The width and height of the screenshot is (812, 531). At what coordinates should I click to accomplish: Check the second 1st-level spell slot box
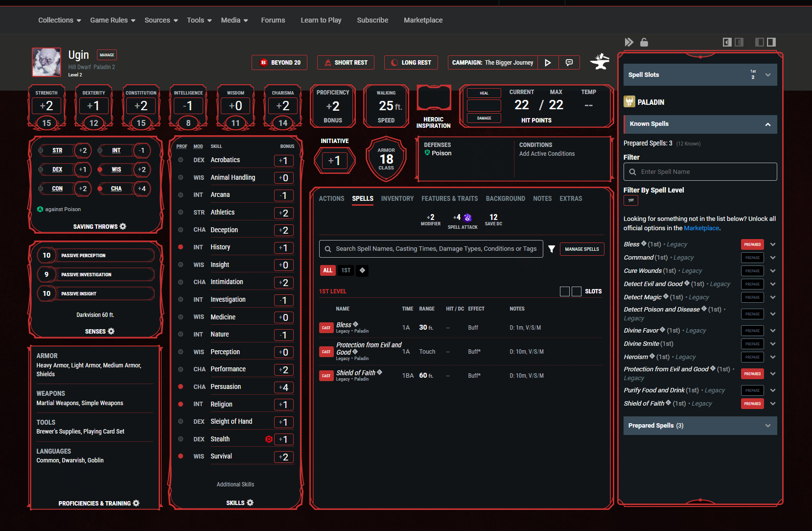[577, 291]
